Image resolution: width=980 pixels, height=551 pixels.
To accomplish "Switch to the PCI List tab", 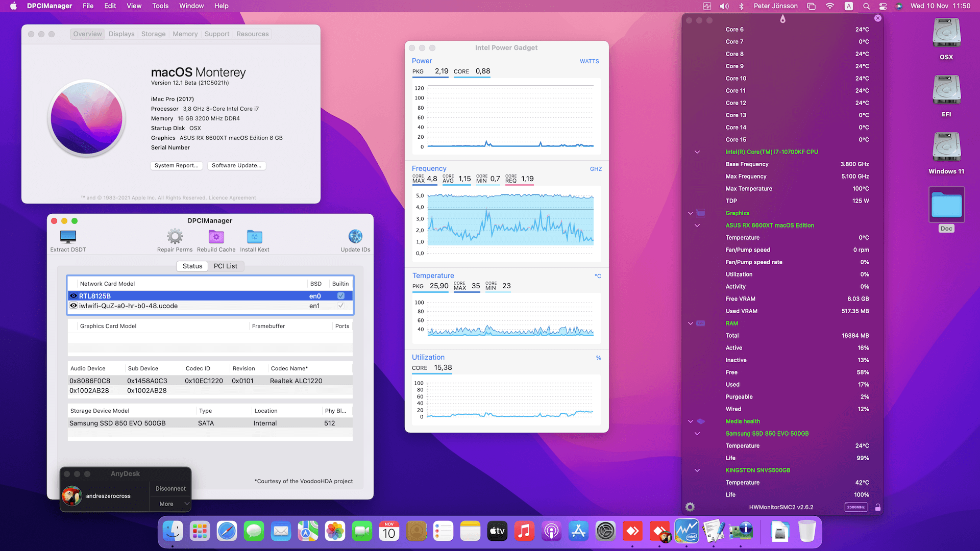I will 226,266.
